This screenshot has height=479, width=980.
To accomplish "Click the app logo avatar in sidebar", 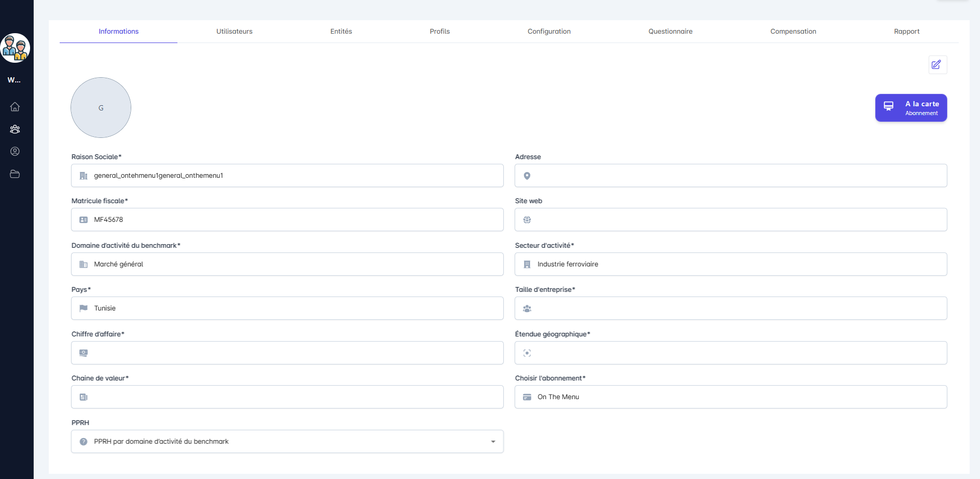I will 15,48.
